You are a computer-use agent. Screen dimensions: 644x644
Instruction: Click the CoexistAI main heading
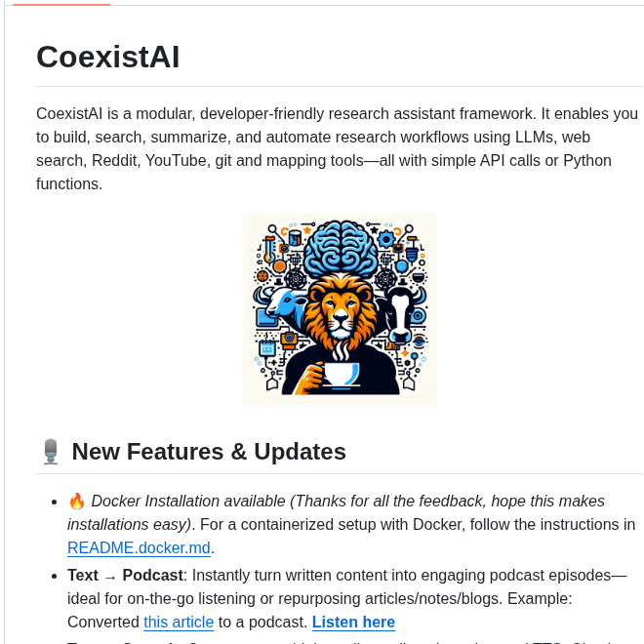click(107, 57)
